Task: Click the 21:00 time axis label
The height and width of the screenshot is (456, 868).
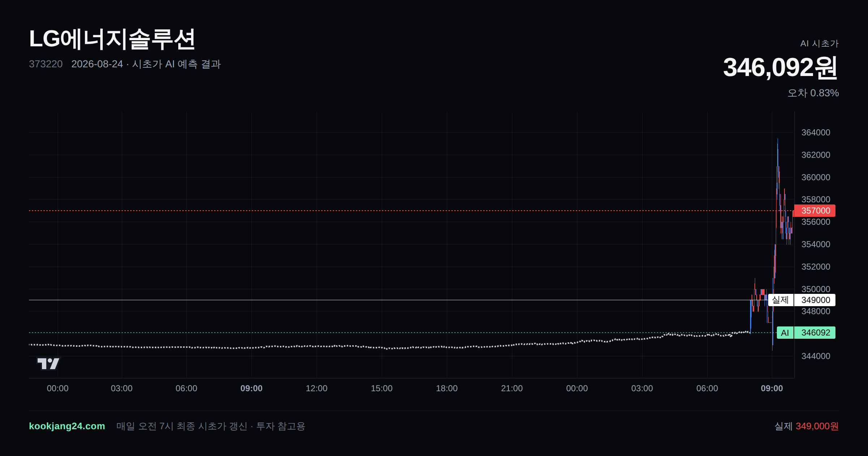Action: click(x=512, y=388)
